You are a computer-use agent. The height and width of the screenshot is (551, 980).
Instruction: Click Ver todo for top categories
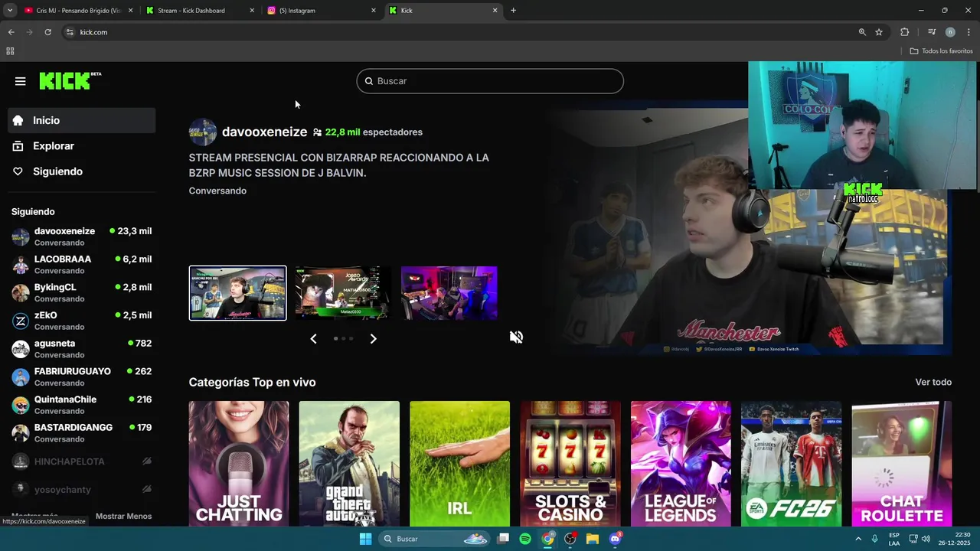point(933,382)
